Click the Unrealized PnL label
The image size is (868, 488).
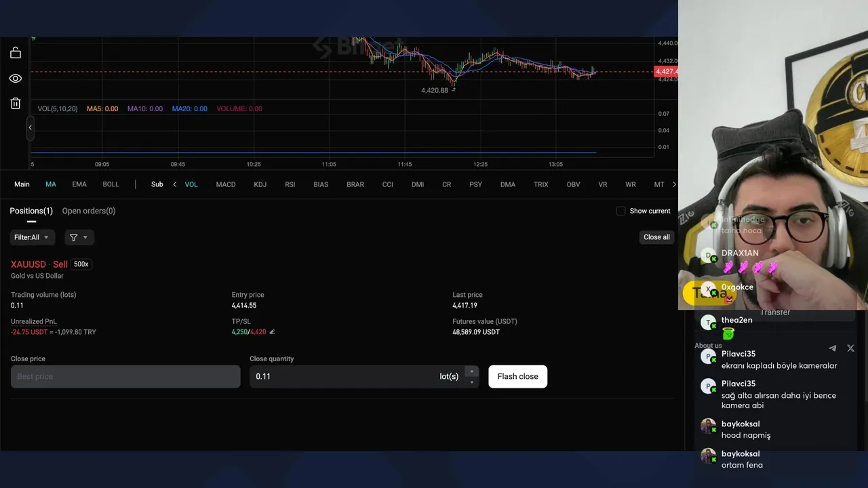click(34, 321)
